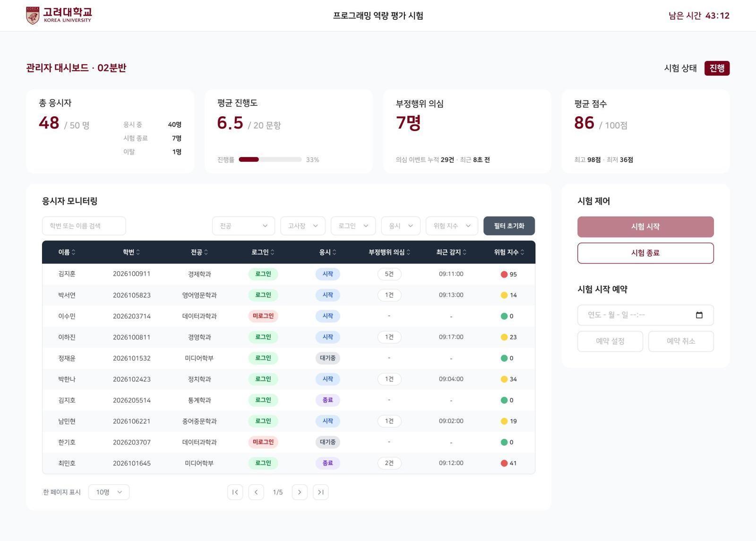Image resolution: width=756 pixels, height=541 pixels.
Task: Change rows per page from 10명
Action: (109, 492)
